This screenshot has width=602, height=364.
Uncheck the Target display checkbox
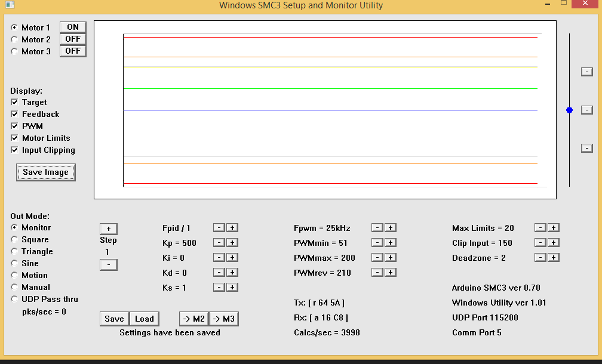pyautogui.click(x=14, y=103)
